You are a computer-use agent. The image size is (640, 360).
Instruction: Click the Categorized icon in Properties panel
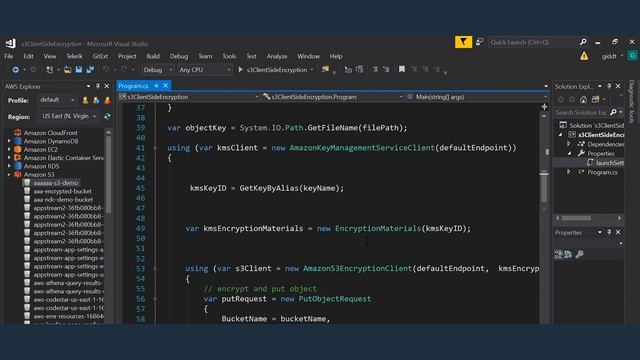558,255
